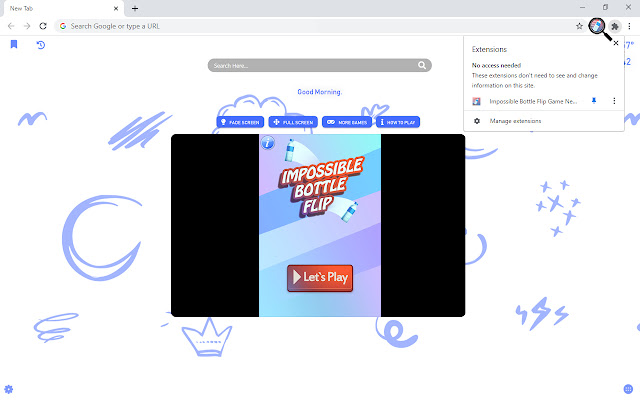The image size is (640, 400).
Task: Click the extension icon in Extensions list
Action: 476,101
